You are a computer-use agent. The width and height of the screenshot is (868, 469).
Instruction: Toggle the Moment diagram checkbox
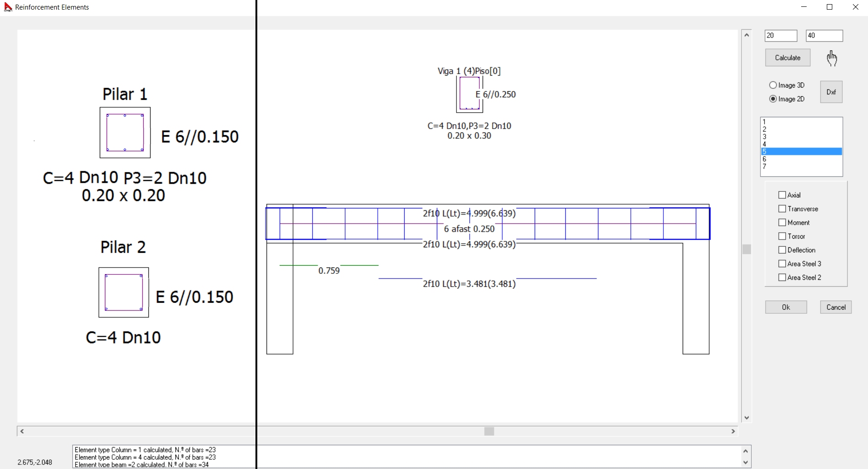pyautogui.click(x=782, y=223)
